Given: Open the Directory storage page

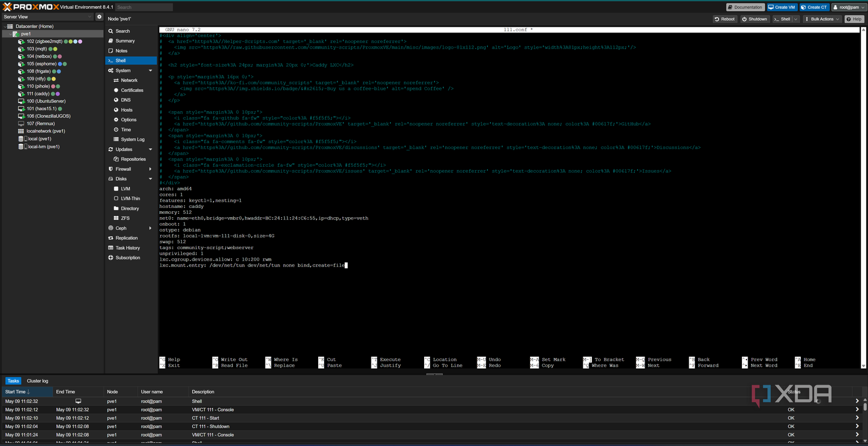Looking at the screenshot, I should [131, 209].
